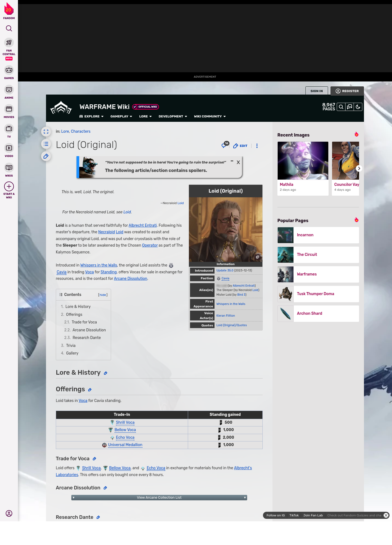The width and height of the screenshot is (392, 545).
Task: Click the Start a Wiki plus icon
Action: click(x=9, y=186)
